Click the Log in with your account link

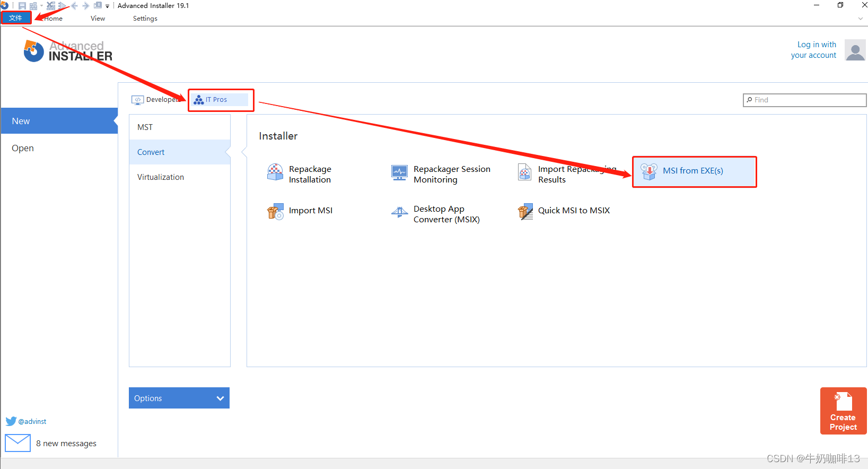[813, 50]
